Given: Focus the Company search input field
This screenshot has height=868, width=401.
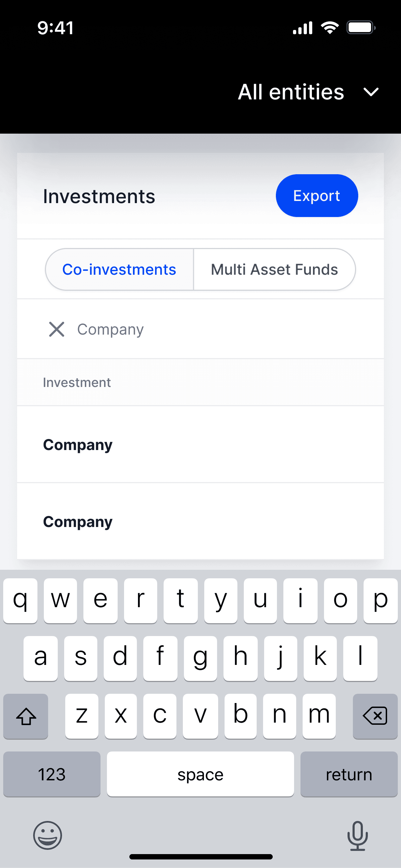Looking at the screenshot, I should click(214, 329).
